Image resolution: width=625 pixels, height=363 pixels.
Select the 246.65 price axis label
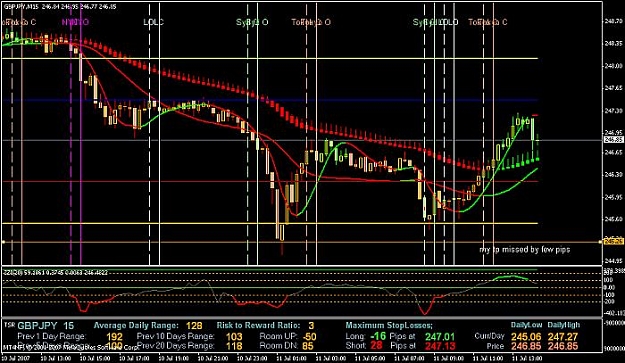coord(613,152)
